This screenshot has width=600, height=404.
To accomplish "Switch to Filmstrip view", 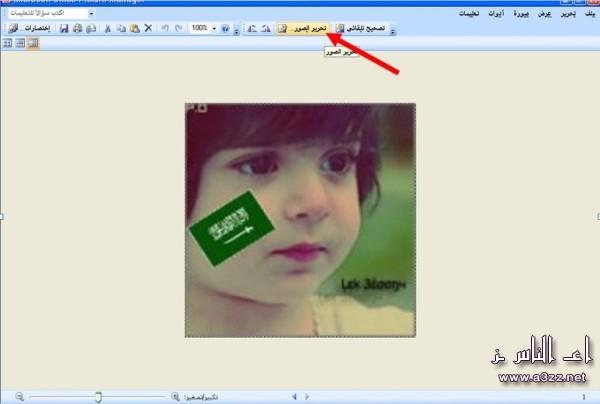I will [20, 44].
